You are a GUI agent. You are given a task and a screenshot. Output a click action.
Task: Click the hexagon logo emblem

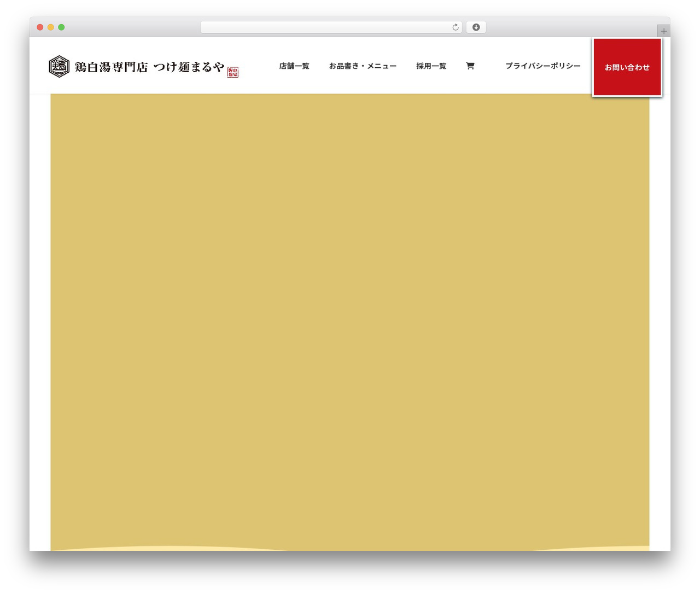pyautogui.click(x=59, y=67)
